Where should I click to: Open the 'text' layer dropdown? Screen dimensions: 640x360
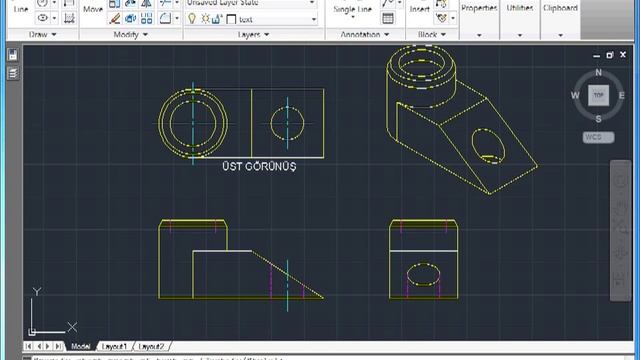(x=313, y=19)
